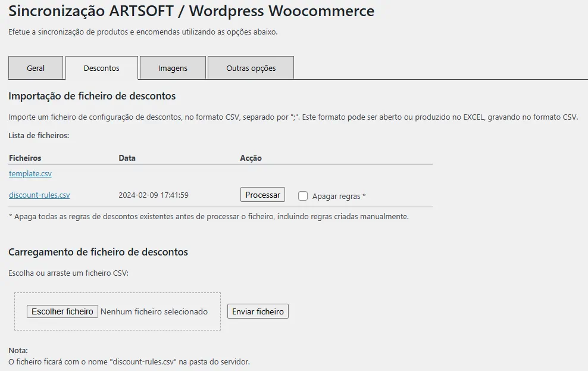Viewport: 588px width, 371px height.
Task: Select the Descontos tab
Action: (102, 68)
